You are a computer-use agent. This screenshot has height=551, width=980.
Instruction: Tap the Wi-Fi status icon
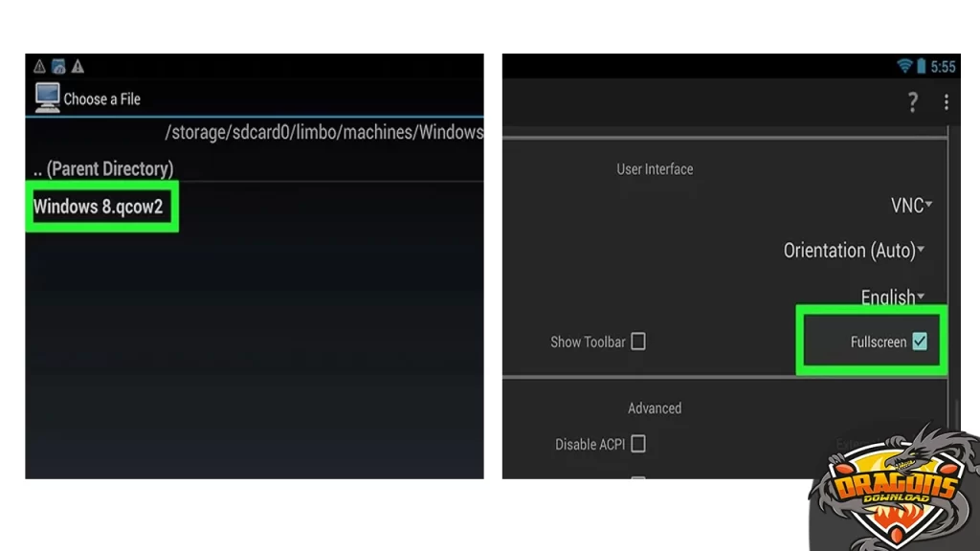click(903, 66)
